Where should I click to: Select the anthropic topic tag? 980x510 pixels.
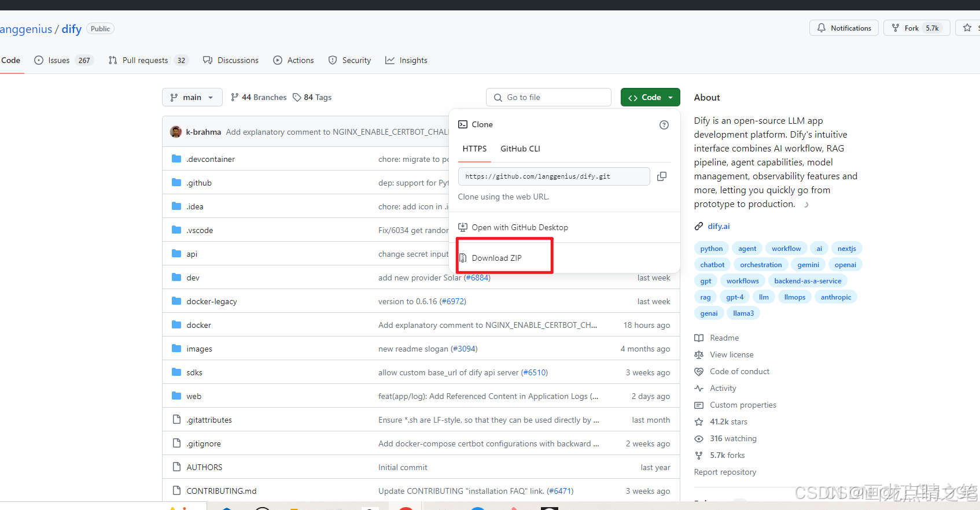[836, 297]
